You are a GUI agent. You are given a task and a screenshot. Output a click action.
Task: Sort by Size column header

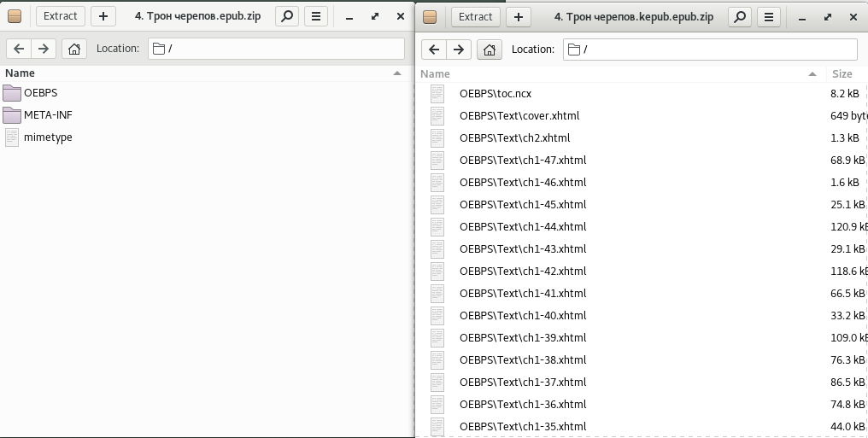pyautogui.click(x=847, y=73)
